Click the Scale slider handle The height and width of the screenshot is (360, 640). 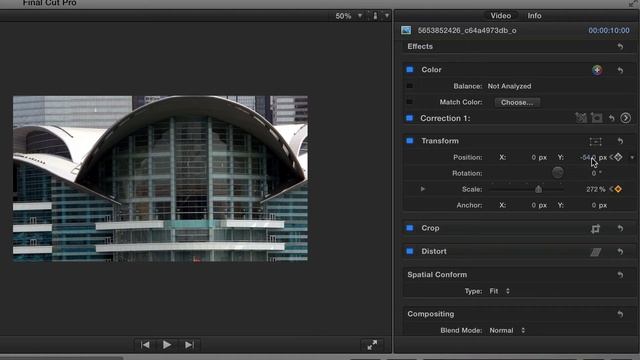pos(538,189)
